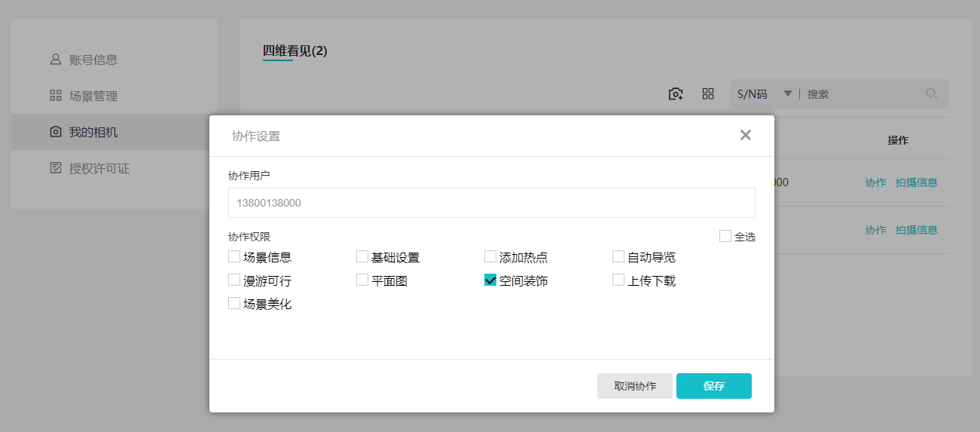Close the 协作设置 dialog

[745, 135]
